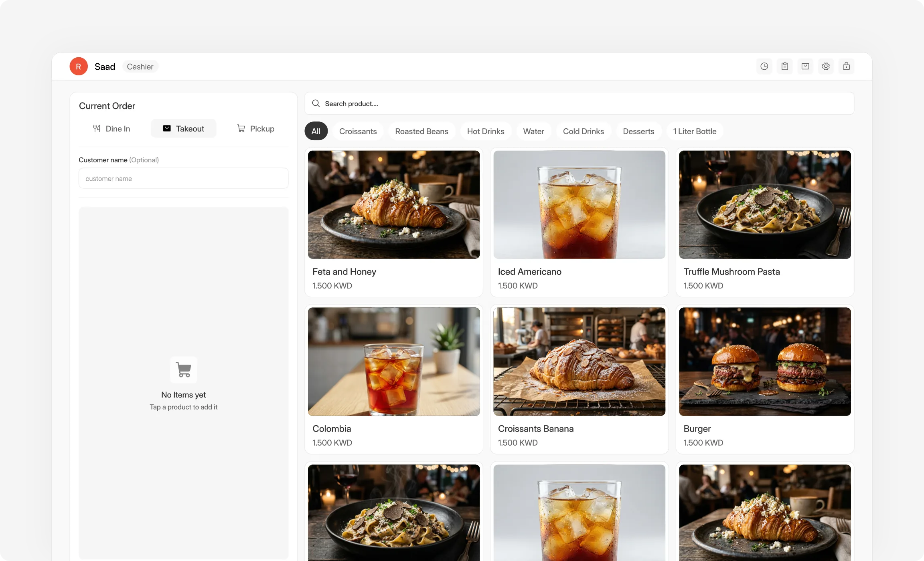
Task: Open the clipboard orders icon
Action: pyautogui.click(x=784, y=67)
